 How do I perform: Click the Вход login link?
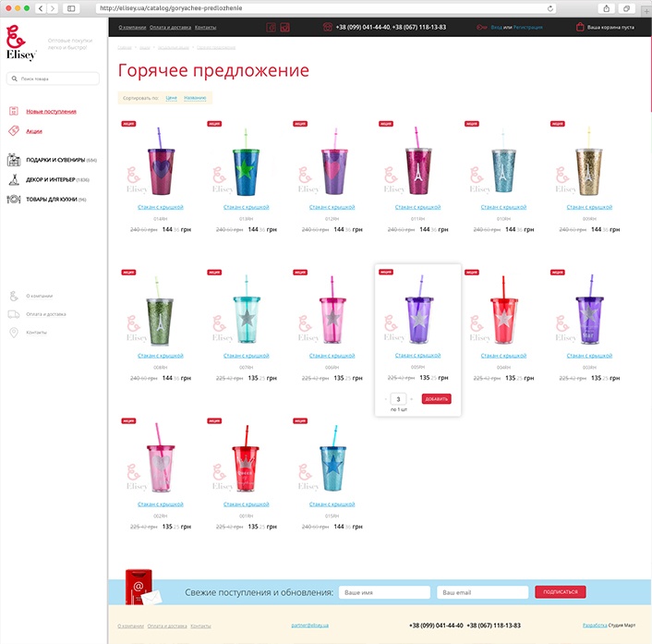[x=496, y=28]
